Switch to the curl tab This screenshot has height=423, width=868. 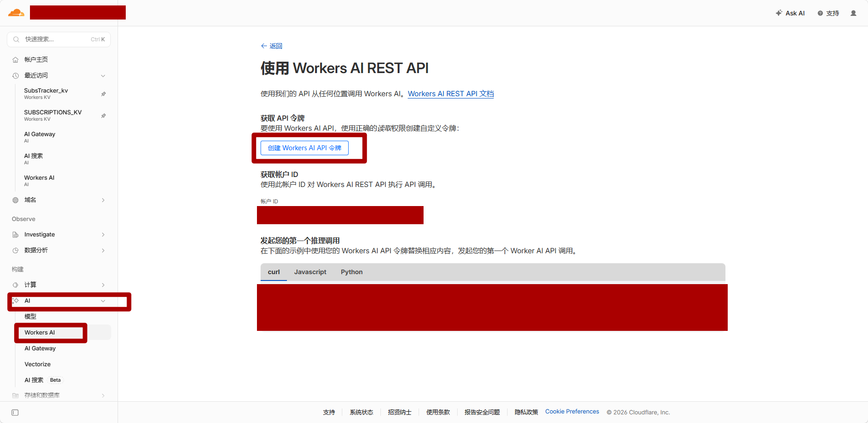click(x=274, y=272)
